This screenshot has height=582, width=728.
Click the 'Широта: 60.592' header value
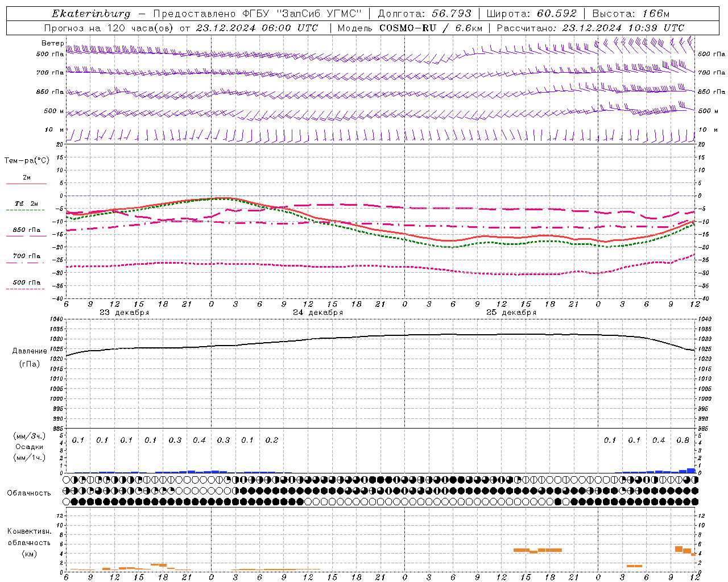click(x=532, y=14)
